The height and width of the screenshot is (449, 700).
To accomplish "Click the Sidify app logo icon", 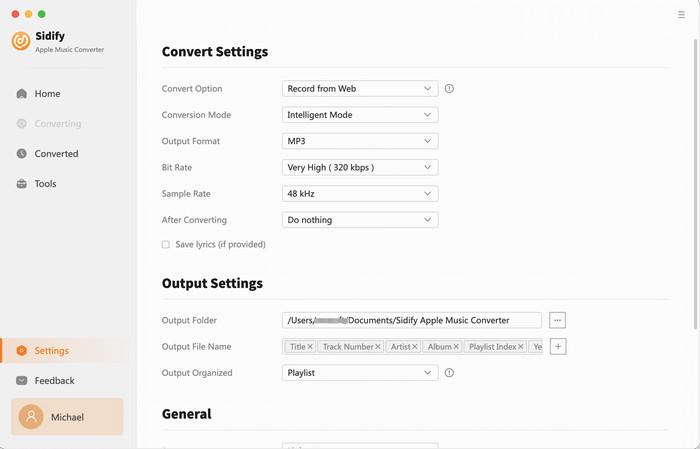I will [x=21, y=41].
